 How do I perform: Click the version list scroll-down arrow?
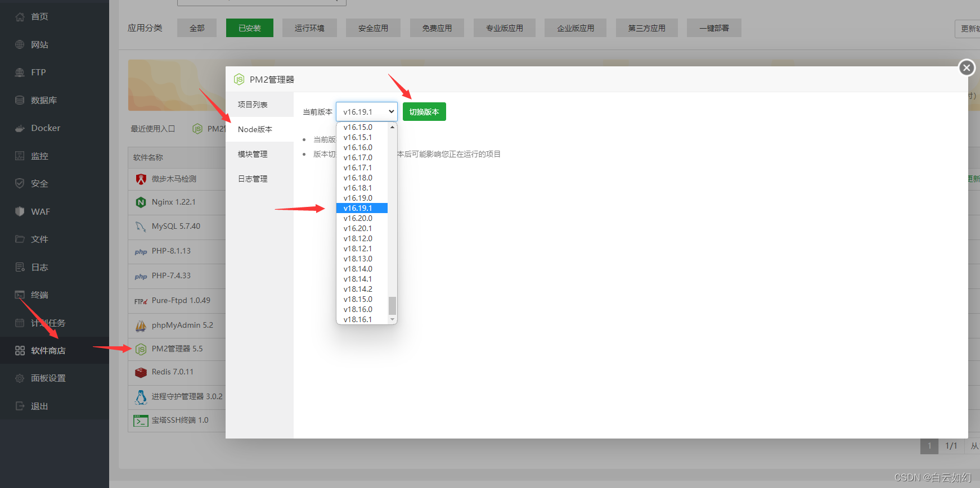[x=392, y=319]
